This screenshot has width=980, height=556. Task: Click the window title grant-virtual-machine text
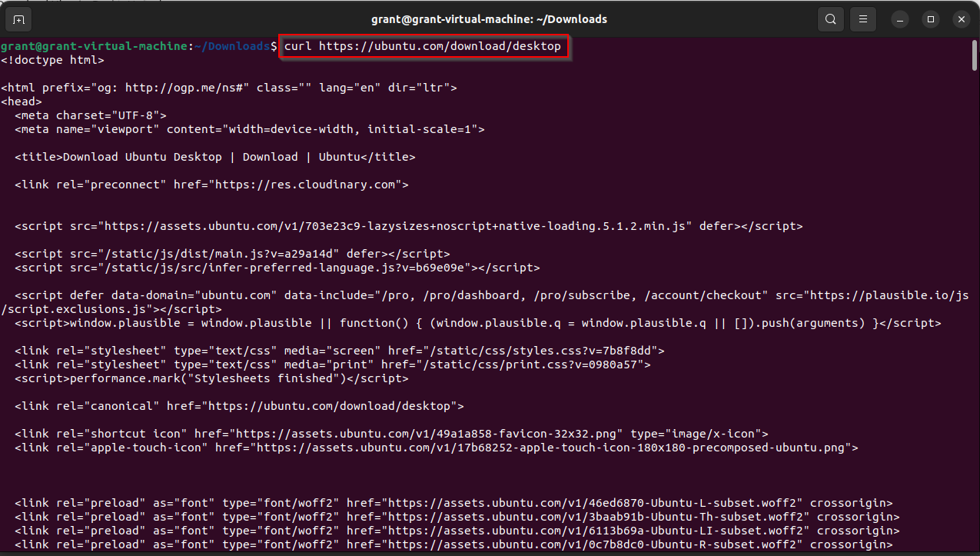pyautogui.click(x=490, y=18)
